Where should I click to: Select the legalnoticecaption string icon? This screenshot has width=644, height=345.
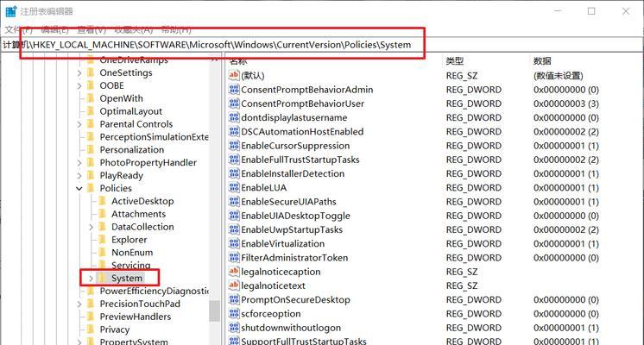[234, 271]
